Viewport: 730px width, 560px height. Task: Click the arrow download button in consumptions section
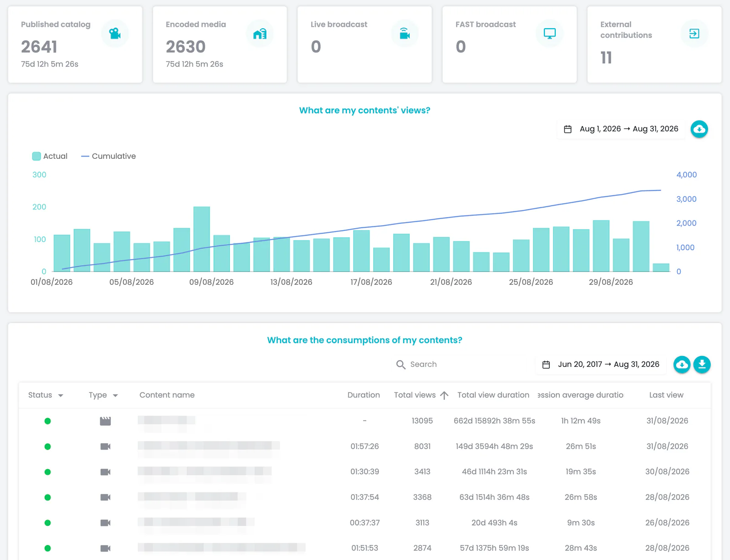[x=702, y=364]
